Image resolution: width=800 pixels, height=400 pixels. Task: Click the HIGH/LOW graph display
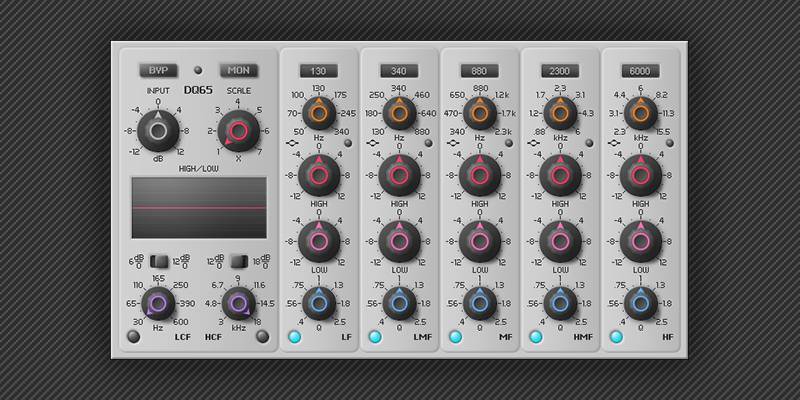click(x=199, y=208)
